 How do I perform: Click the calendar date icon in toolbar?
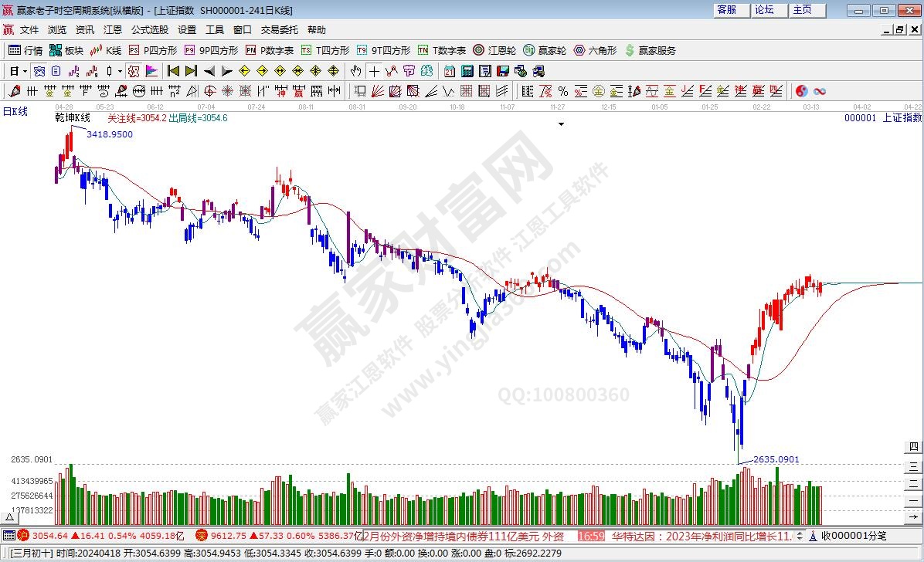pyautogui.click(x=449, y=71)
